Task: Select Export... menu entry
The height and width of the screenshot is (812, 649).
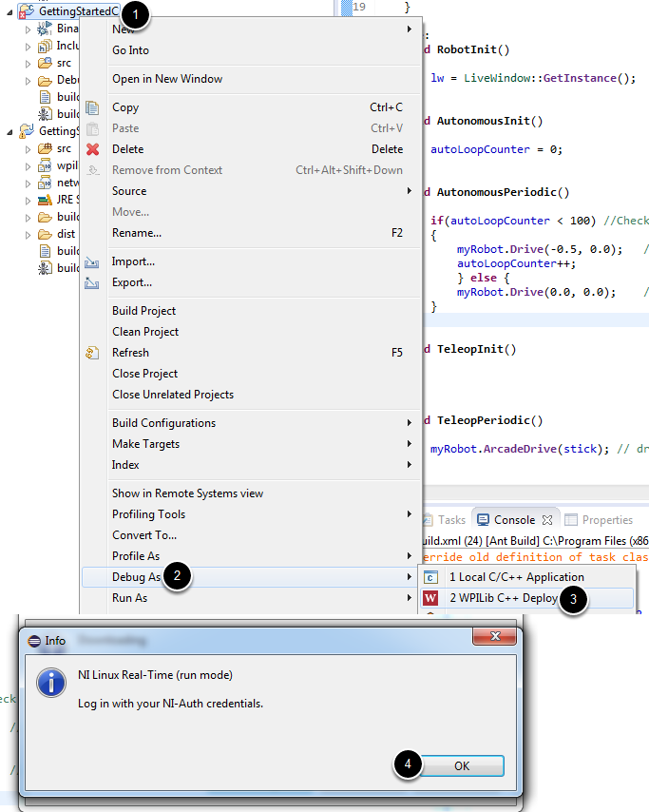Action: tap(251, 282)
